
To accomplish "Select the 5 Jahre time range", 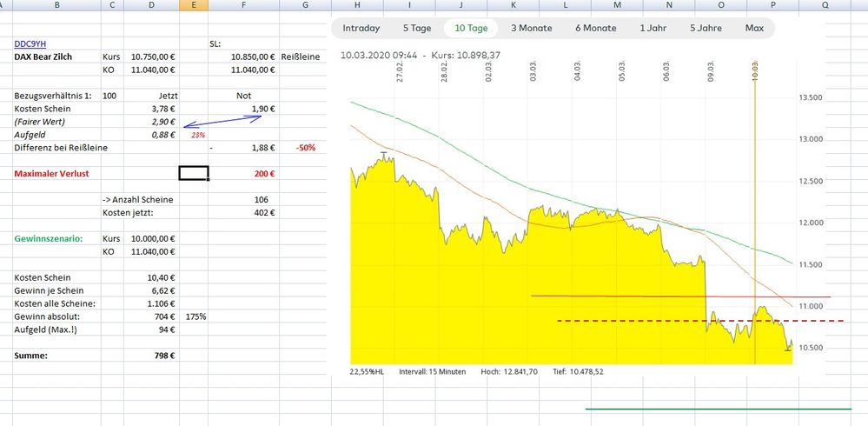I will pos(706,28).
